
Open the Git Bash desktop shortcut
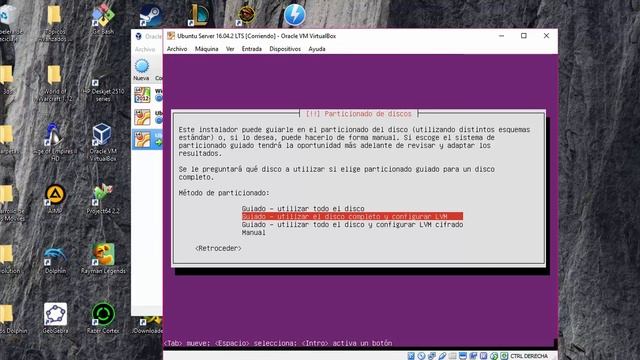pyautogui.click(x=103, y=19)
